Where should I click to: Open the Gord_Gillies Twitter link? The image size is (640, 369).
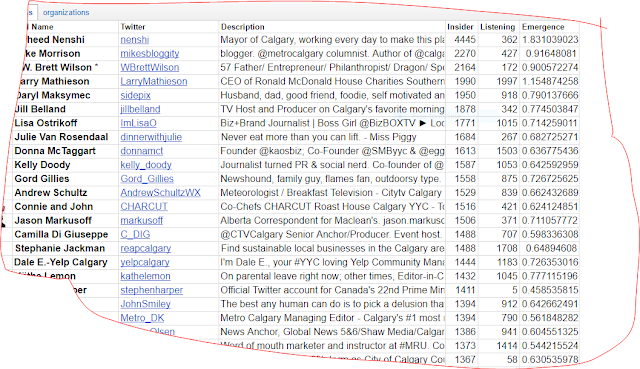147,179
